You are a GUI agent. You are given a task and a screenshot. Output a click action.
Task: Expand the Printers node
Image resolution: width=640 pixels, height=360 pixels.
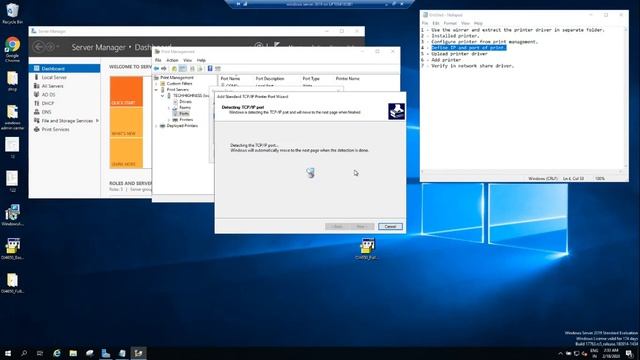(169, 120)
